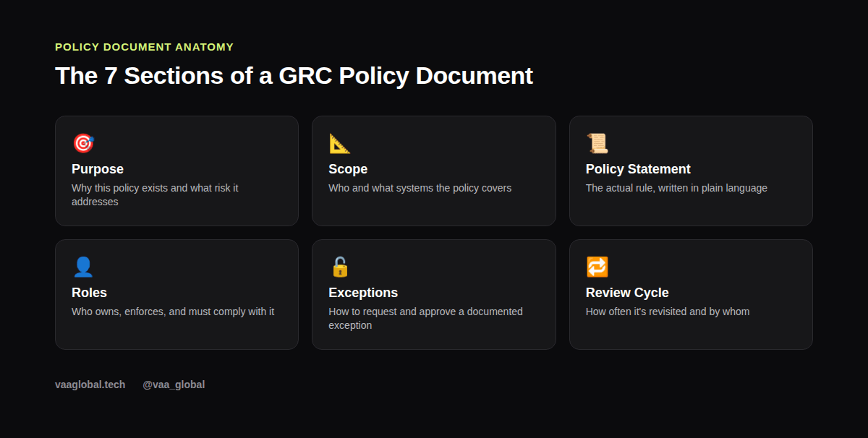
Task: Click the repeat arrows icon above Review Cycle
Action: tap(597, 267)
